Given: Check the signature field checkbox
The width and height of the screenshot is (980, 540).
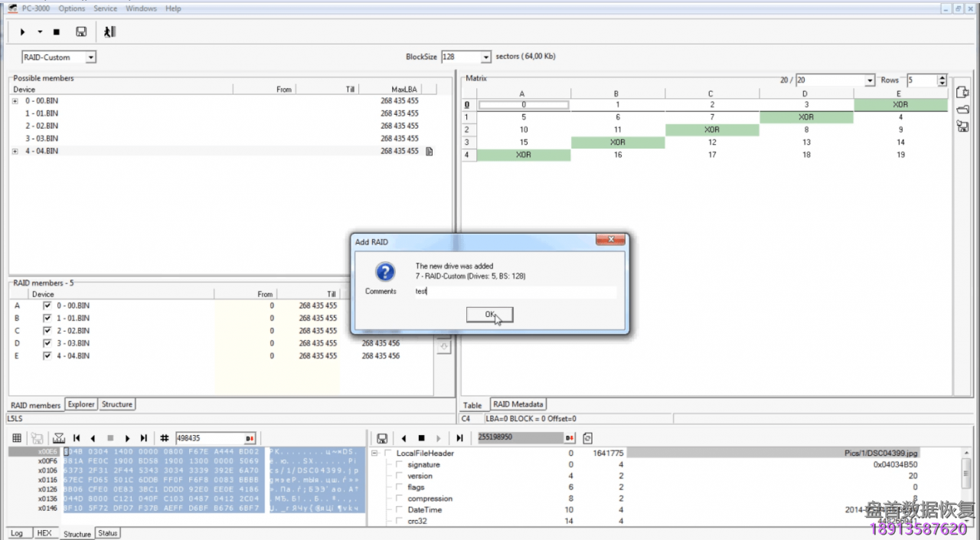Looking at the screenshot, I should coord(399,465).
